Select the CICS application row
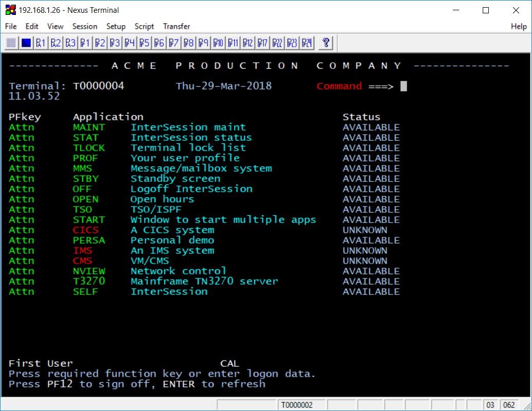 point(86,230)
